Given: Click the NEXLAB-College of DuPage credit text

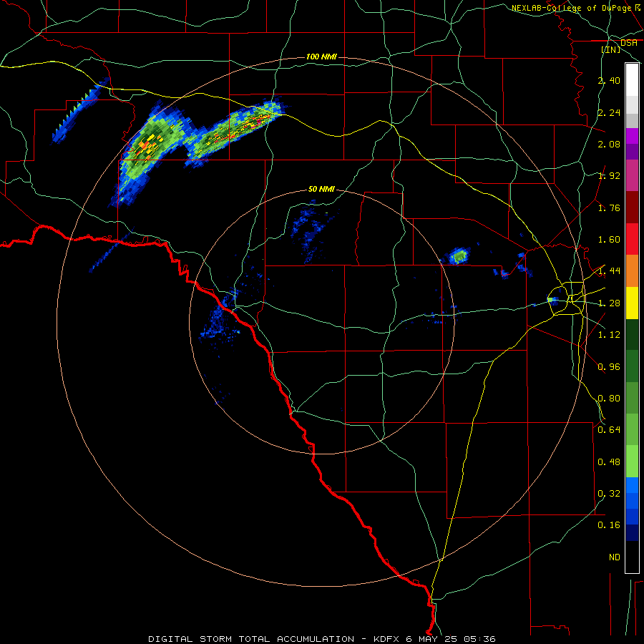Looking at the screenshot, I should 571,8.
